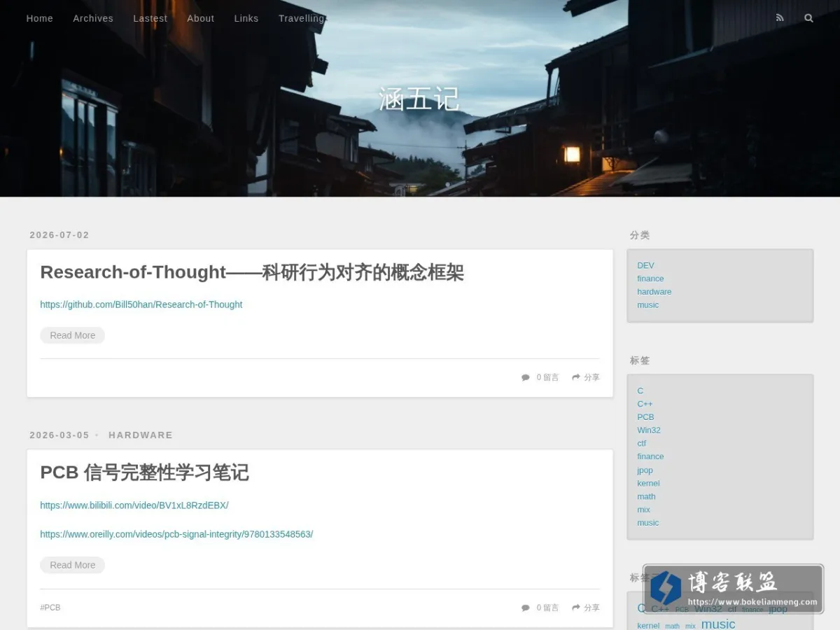840x630 pixels.
Task: Open the Archives menu item
Action: pyautogui.click(x=93, y=18)
